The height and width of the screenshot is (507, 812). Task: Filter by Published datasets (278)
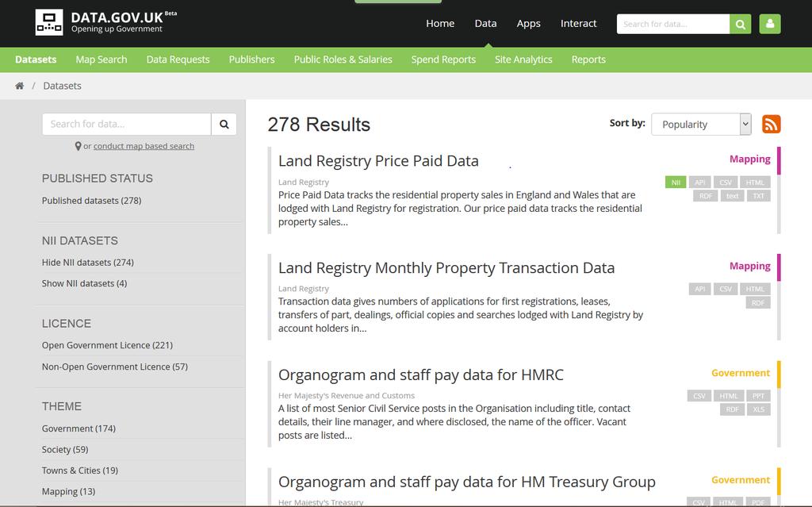(x=92, y=201)
